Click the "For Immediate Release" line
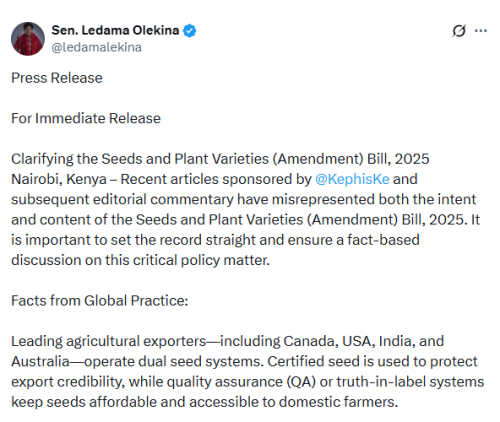This screenshot has height=422, width=500. [x=86, y=118]
